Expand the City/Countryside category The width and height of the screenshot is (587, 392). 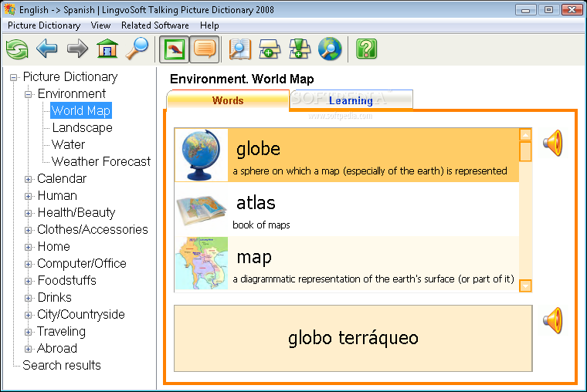click(x=28, y=315)
